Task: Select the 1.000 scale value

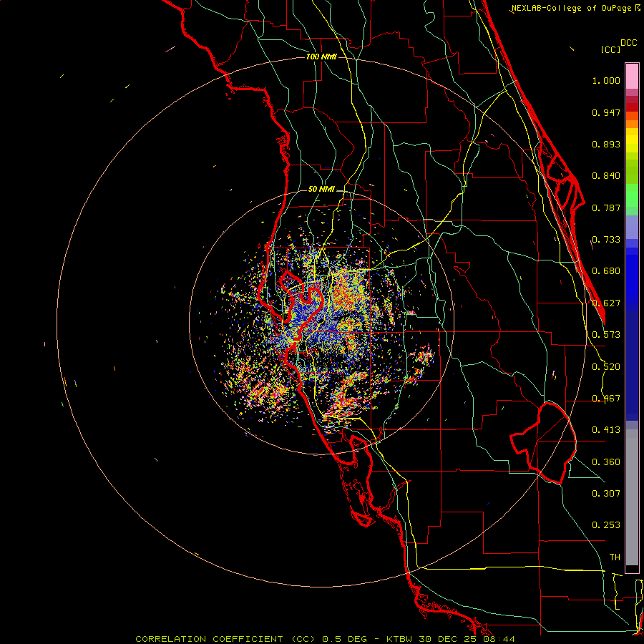Action: (606, 80)
